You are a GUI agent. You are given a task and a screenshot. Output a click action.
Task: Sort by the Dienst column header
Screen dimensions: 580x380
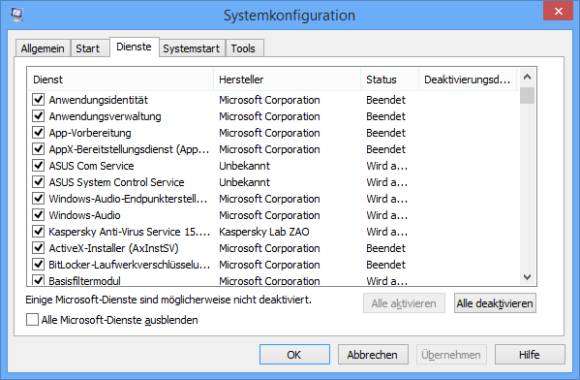[x=120, y=80]
